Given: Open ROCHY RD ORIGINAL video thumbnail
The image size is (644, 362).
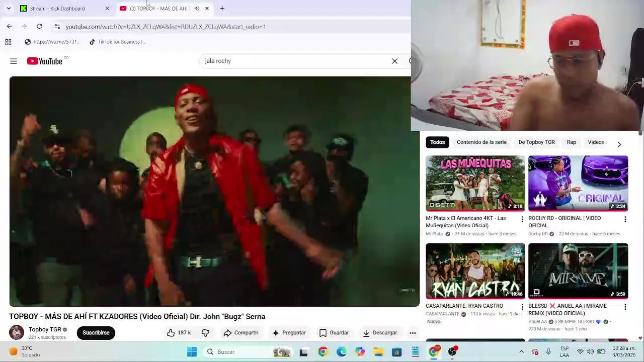Looking at the screenshot, I should point(578,184).
